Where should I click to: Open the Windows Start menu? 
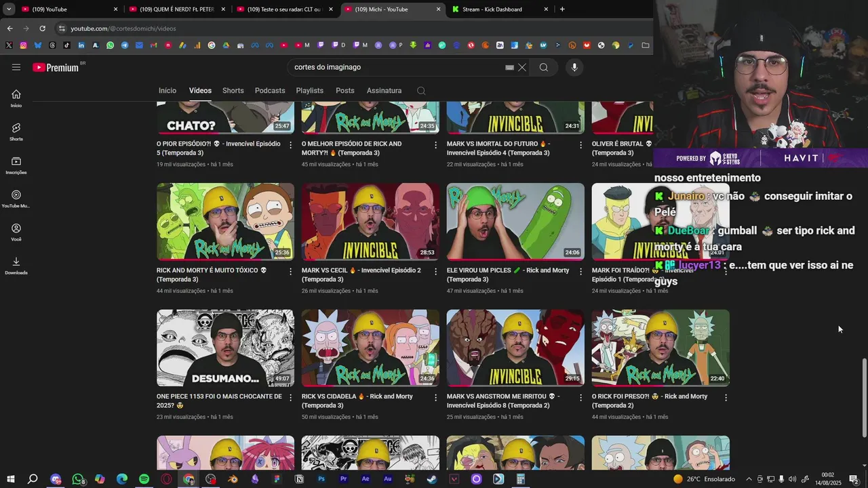[10, 479]
